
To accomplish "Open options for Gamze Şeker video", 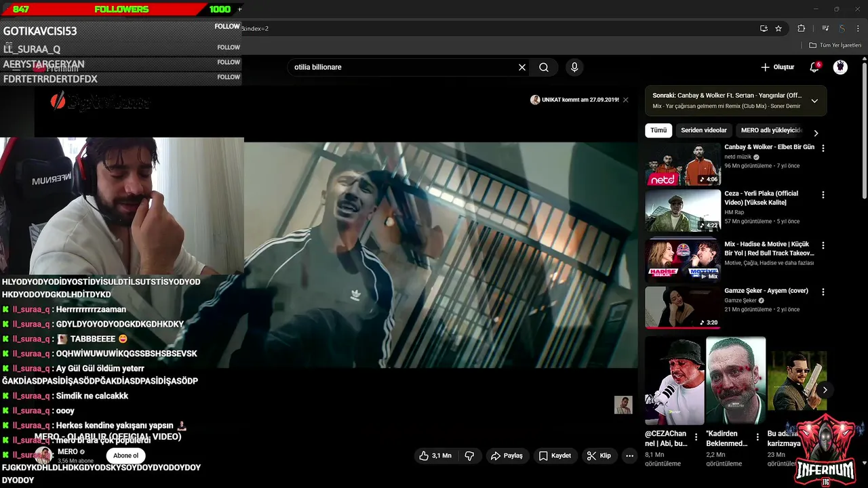I will pos(823,291).
